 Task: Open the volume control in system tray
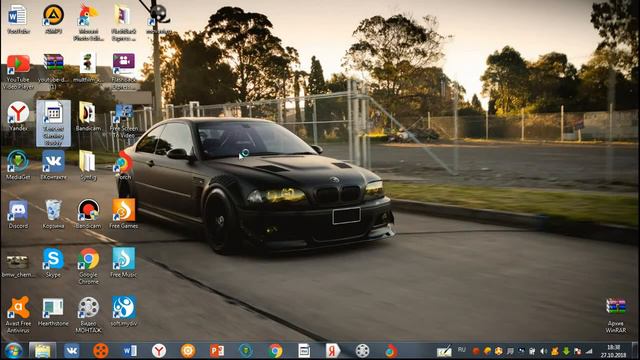544,351
